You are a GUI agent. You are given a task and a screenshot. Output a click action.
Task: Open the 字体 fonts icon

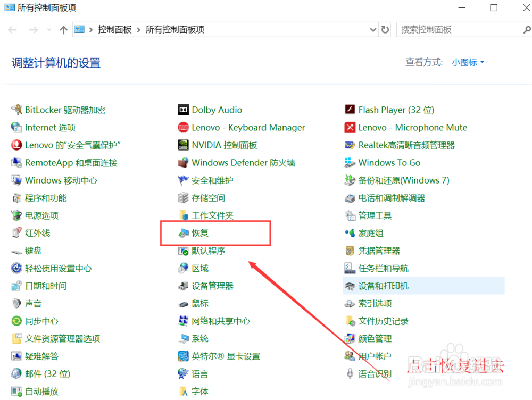coord(183,391)
